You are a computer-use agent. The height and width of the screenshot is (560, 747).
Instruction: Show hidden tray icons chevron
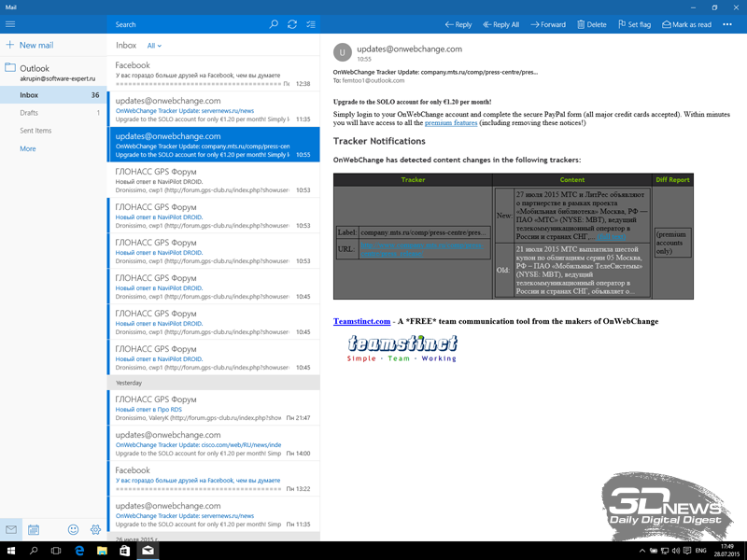[x=642, y=551]
